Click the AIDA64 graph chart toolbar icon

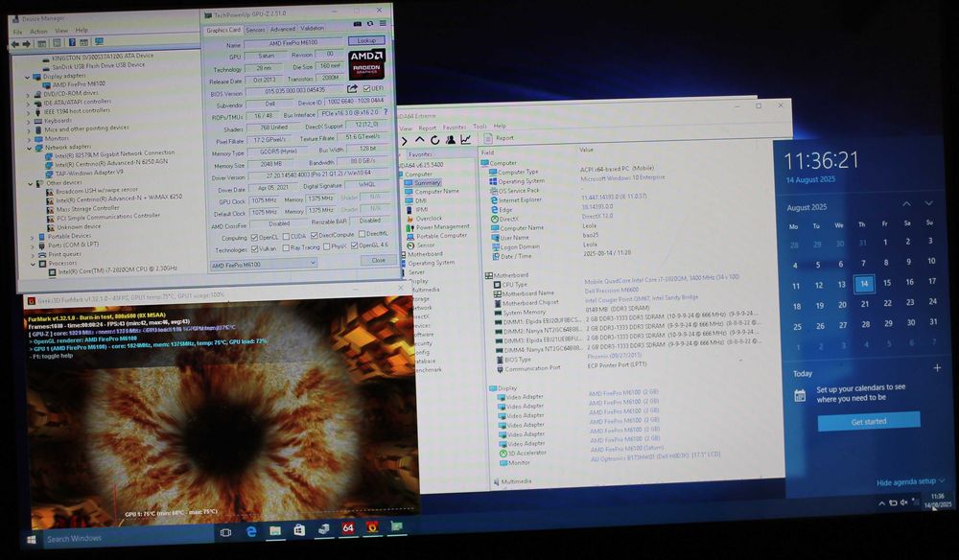(465, 140)
